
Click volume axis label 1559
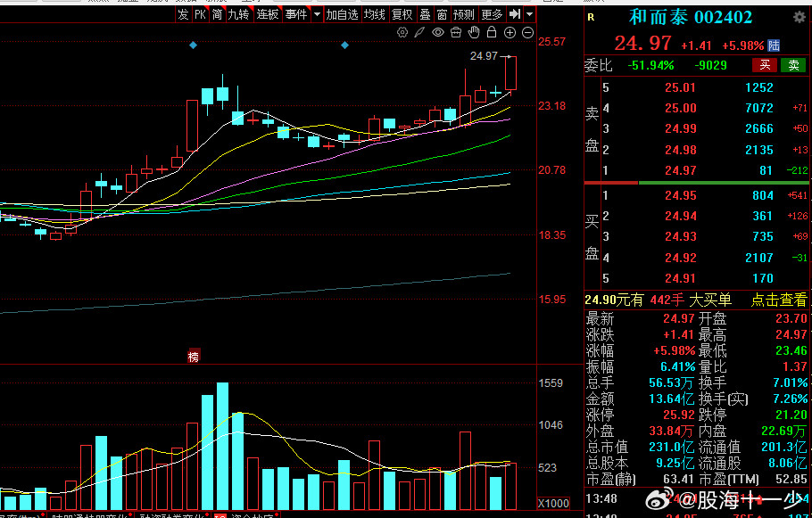tap(550, 383)
